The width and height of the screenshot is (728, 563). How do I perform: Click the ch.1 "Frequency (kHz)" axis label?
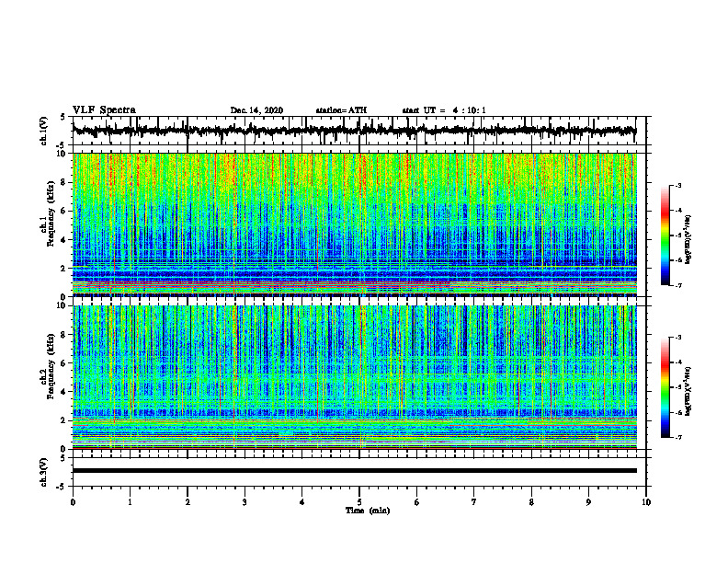(51, 214)
